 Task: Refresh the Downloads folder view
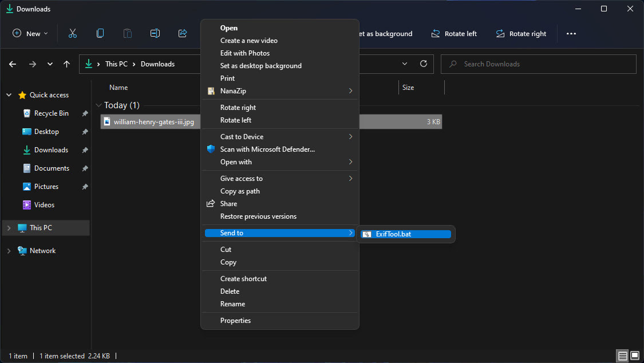424,64
